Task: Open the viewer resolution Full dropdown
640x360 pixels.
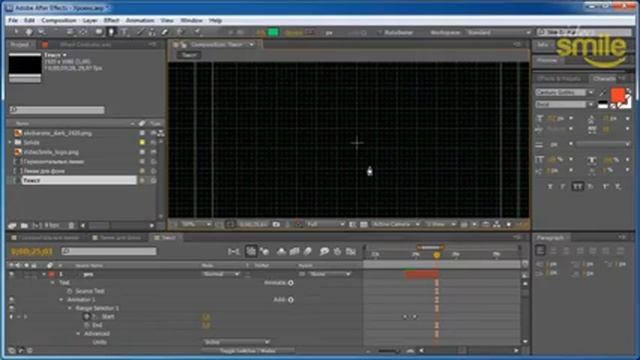Action: [325, 224]
